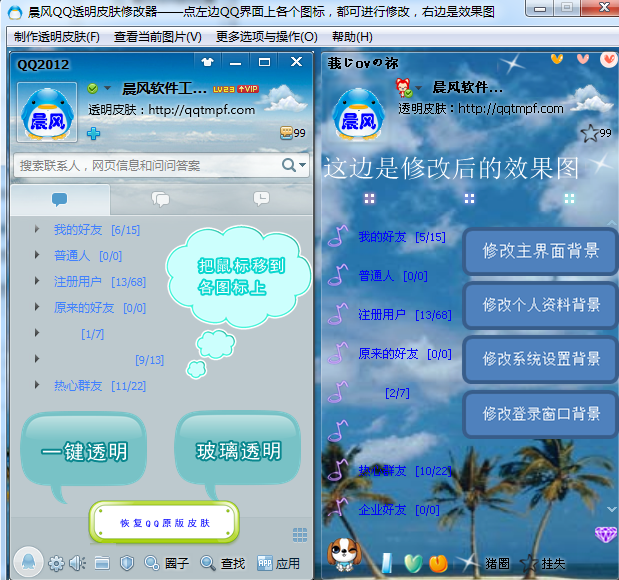Viewport: 619px width, 580px height.
Task: Open 制作透明皮肤(F) menu
Action: [x=57, y=37]
